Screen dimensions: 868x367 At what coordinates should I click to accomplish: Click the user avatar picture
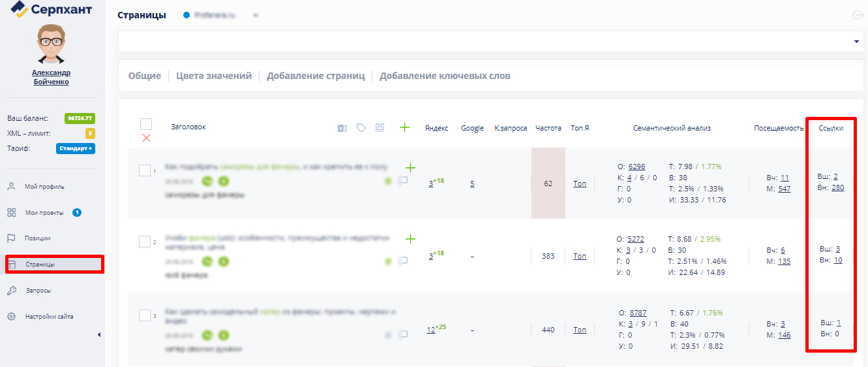tap(51, 44)
